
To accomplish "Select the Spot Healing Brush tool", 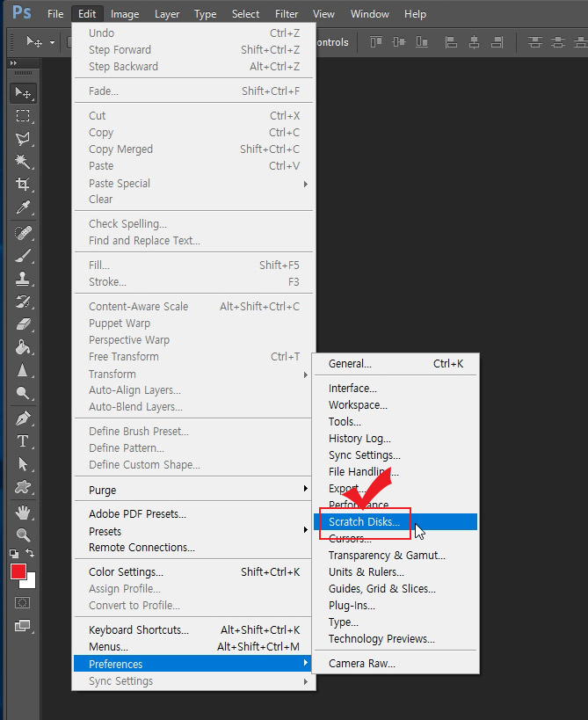I will [x=23, y=233].
